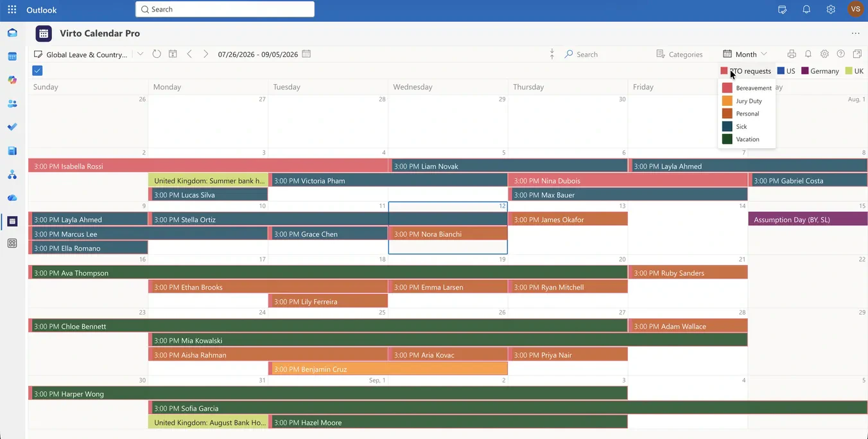
Task: Open the more options ellipsis menu
Action: (x=855, y=33)
